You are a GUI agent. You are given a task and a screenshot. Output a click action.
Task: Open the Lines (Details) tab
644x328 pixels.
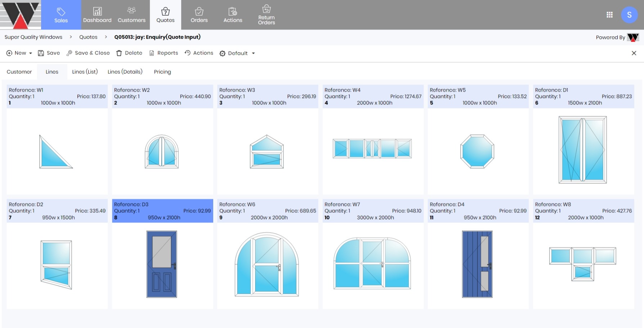125,72
